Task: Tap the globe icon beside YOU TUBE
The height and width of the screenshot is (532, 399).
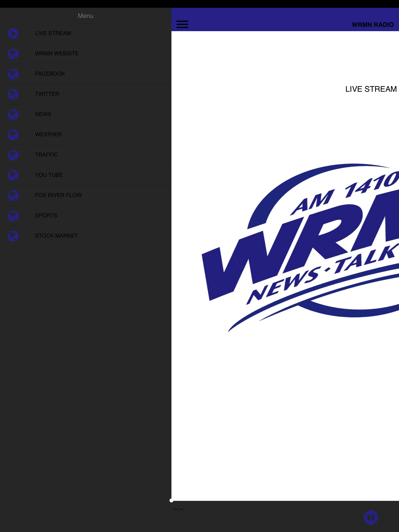Action: [13, 175]
